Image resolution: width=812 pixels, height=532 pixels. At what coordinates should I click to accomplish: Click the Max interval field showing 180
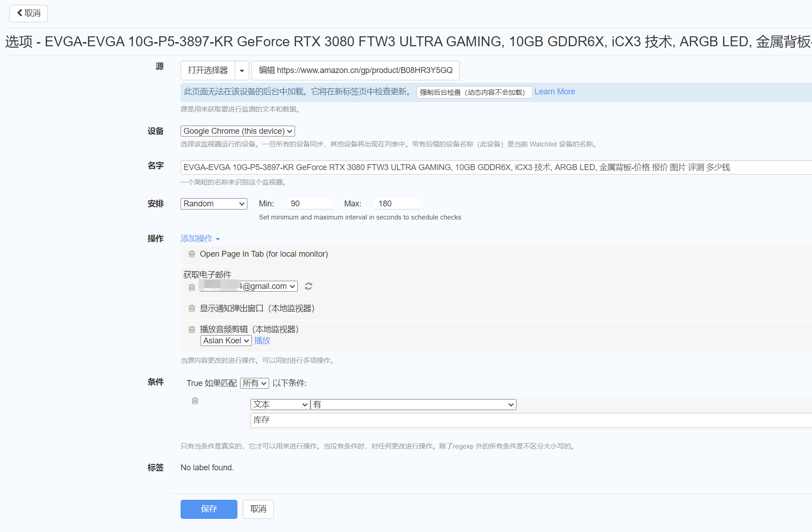tap(398, 204)
